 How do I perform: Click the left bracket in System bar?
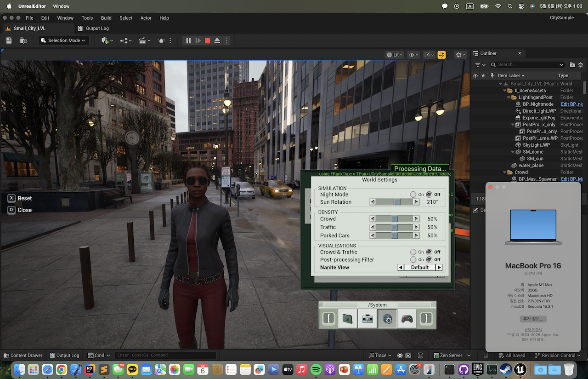coord(328,318)
